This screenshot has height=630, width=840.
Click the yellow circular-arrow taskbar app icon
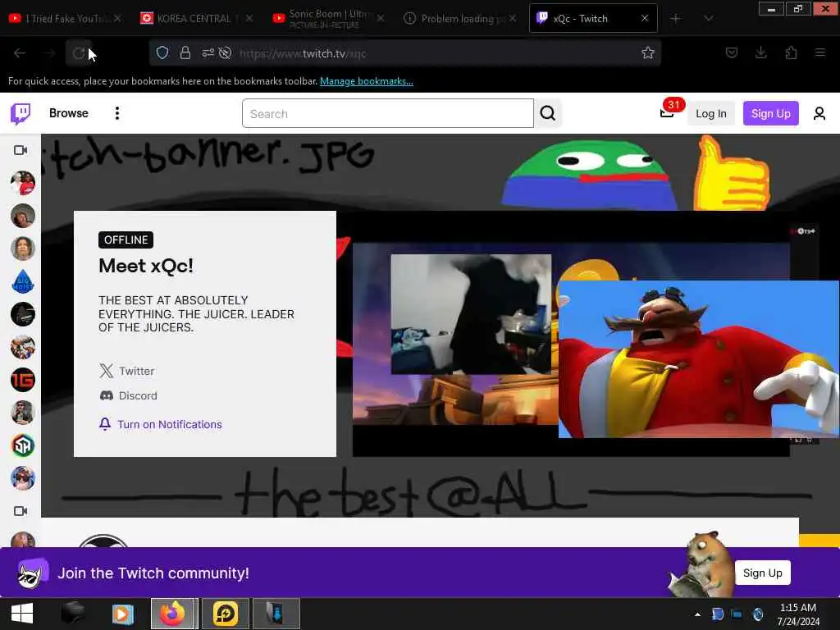[x=226, y=614]
